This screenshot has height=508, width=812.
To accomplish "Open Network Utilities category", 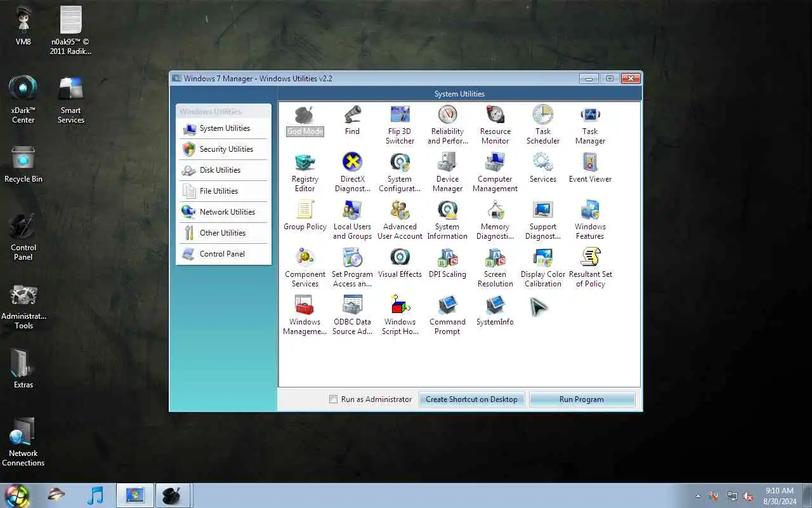I will point(223,212).
